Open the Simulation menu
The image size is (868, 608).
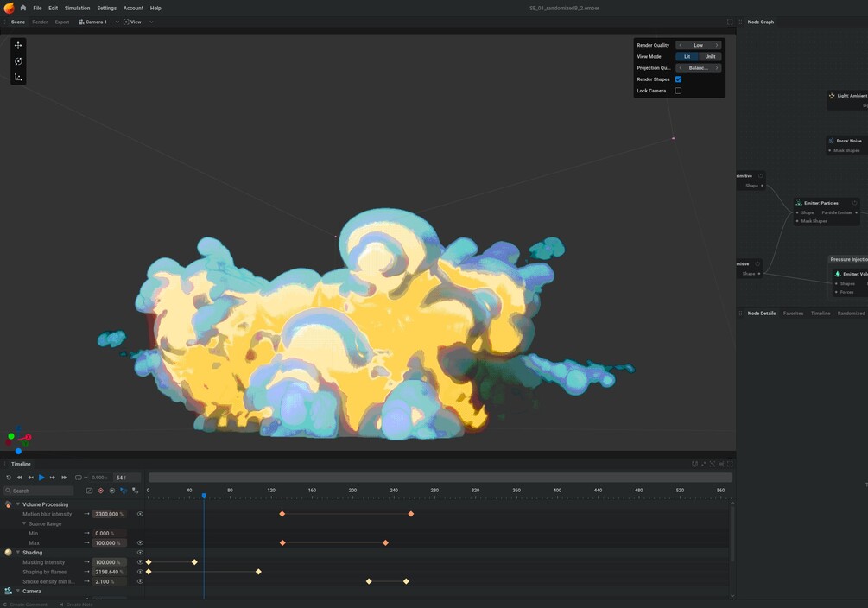tap(77, 9)
